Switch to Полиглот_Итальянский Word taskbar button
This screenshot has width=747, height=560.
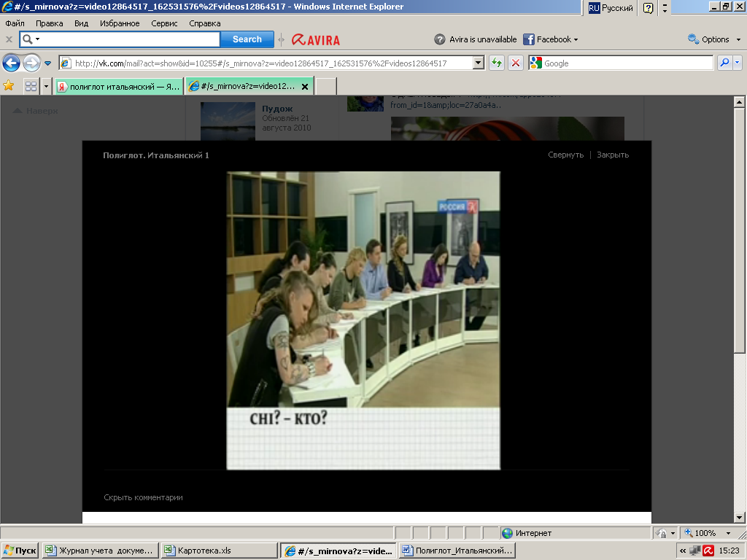click(x=457, y=551)
